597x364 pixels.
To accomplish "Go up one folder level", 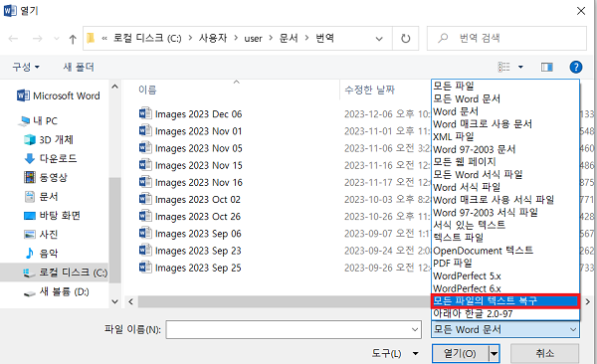I will (x=73, y=39).
